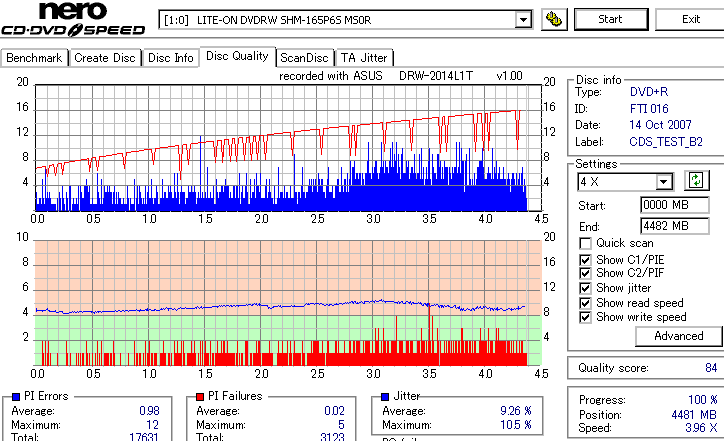Click the red PI Failures legend square
Viewport: 724px width, 441px height.
pyautogui.click(x=200, y=396)
